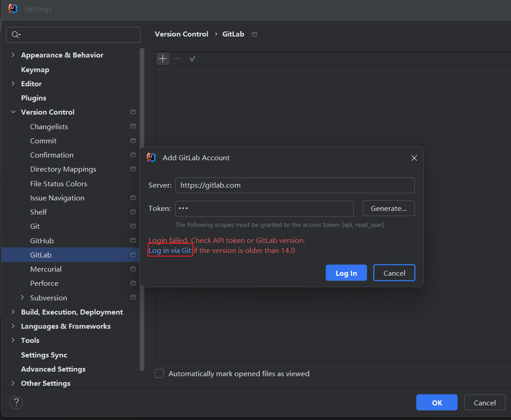
Task: Select Mercurial settings page
Action: [x=46, y=269]
